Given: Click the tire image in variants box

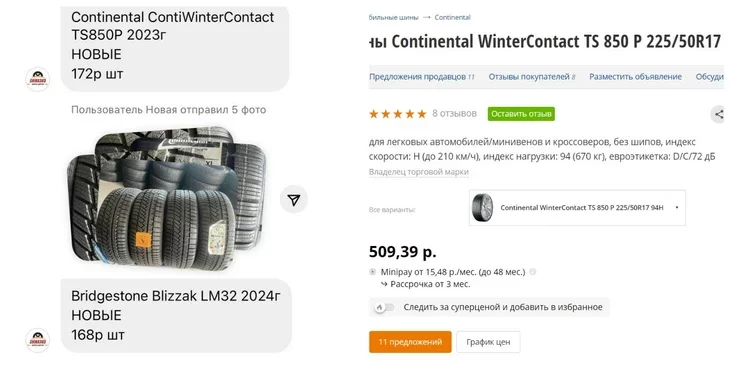Looking at the screenshot, I should [x=482, y=208].
